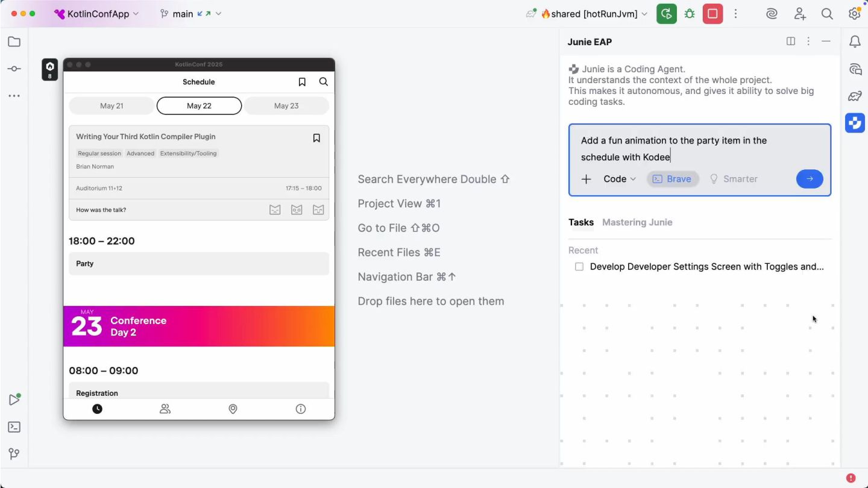Open the Project tool window folder icon
The image size is (868, 488).
point(14,42)
